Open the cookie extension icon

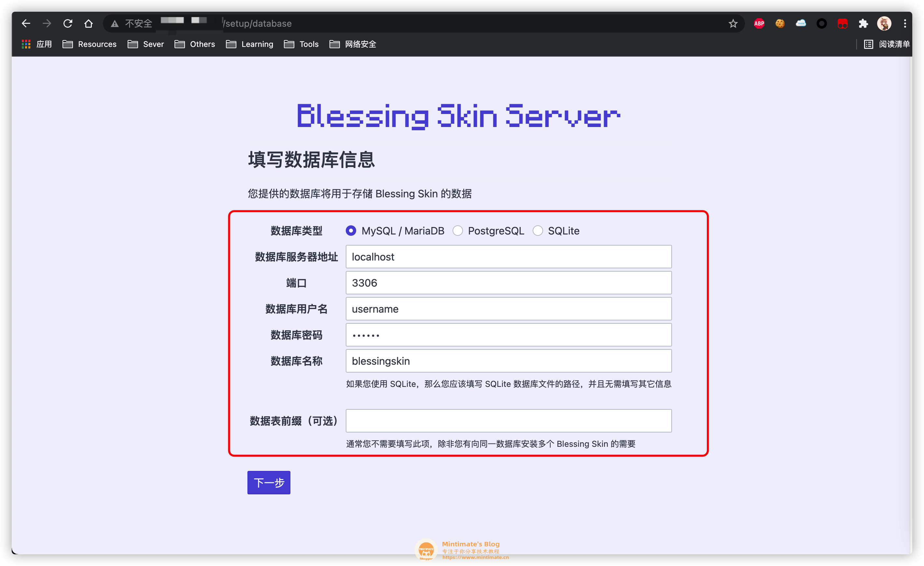pyautogui.click(x=780, y=24)
